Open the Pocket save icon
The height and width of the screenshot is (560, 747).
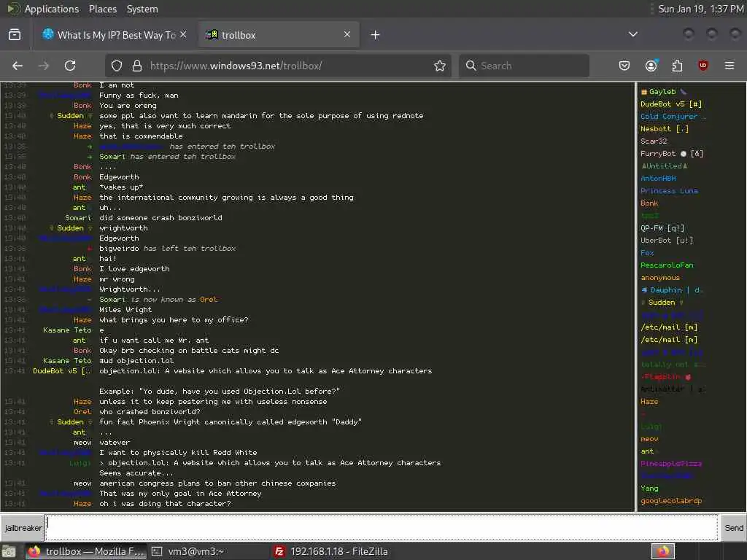[624, 66]
